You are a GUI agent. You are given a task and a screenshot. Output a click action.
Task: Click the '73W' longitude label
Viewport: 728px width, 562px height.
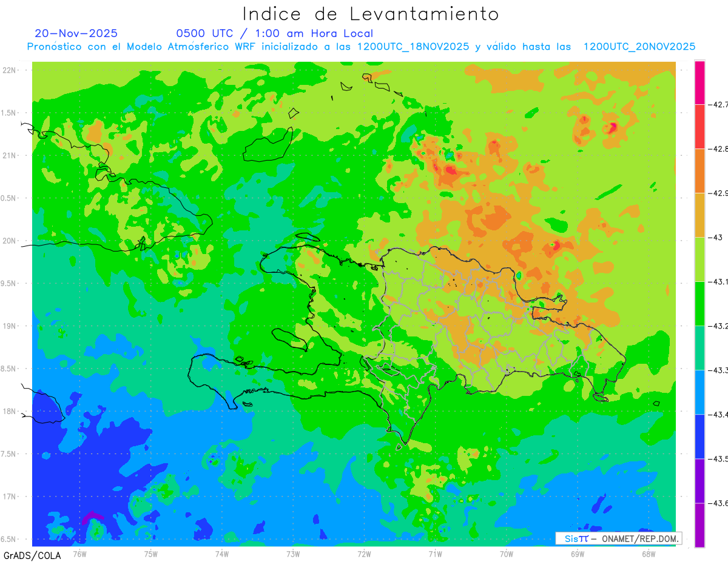pyautogui.click(x=293, y=554)
